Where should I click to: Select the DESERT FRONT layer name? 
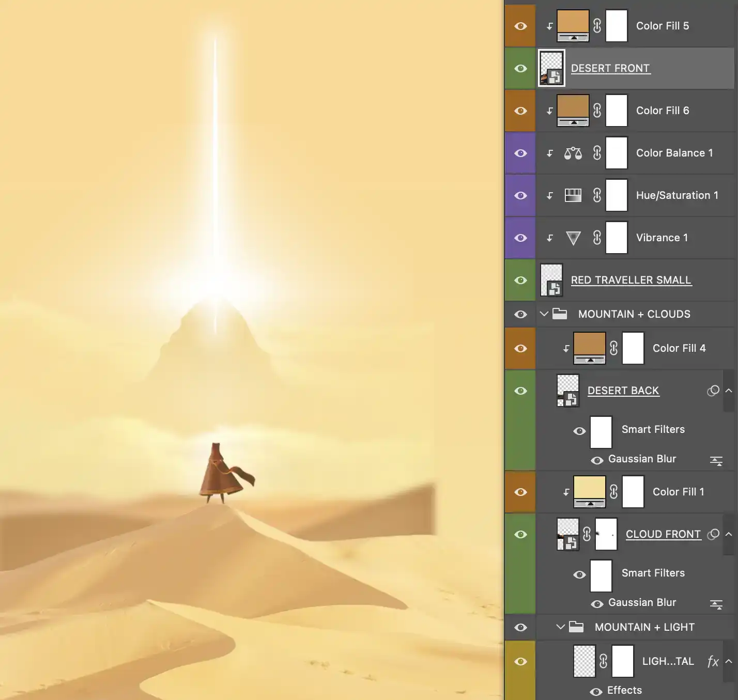click(x=610, y=68)
